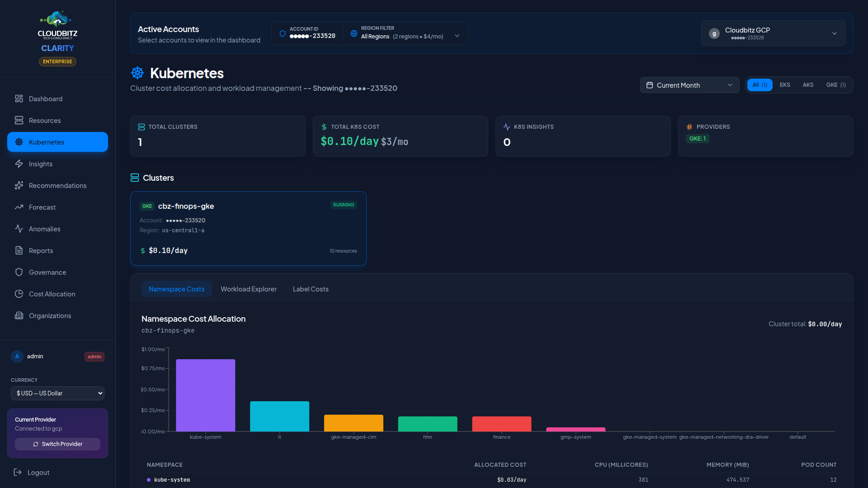Screen dimensions: 868x488
Task: Click the Anomalies pulse icon
Action: pyautogui.click(x=19, y=229)
